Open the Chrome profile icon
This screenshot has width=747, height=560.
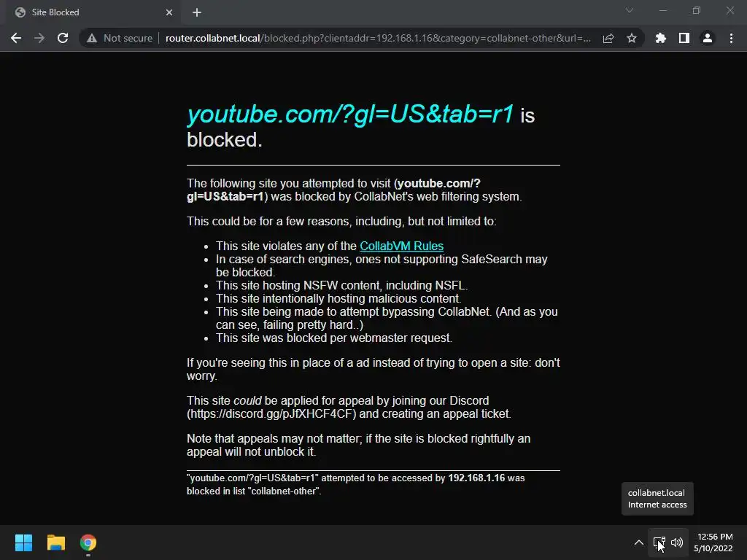pos(708,38)
